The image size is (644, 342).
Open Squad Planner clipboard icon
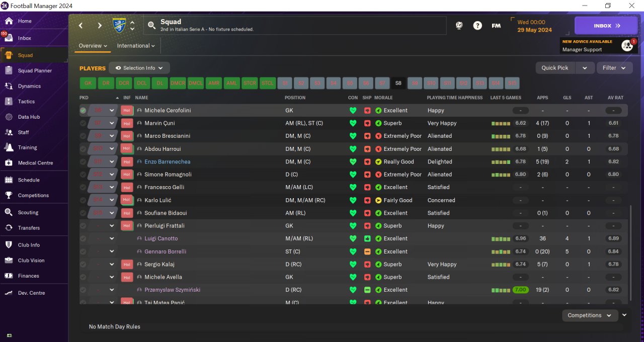(x=9, y=71)
